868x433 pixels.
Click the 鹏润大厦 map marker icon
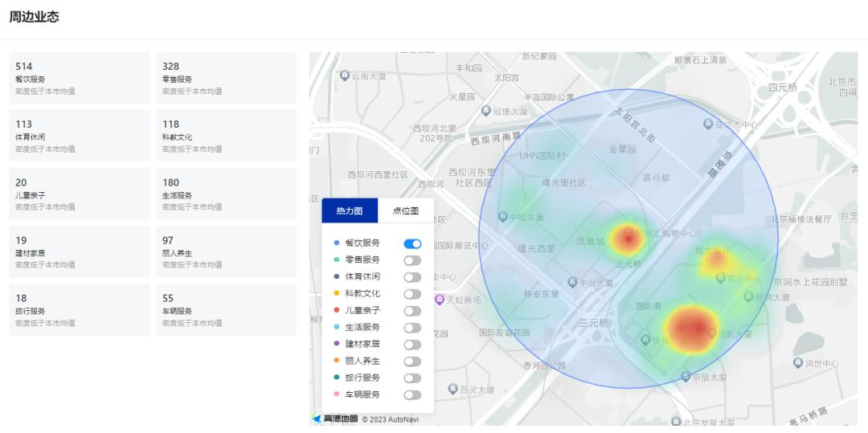748,296
